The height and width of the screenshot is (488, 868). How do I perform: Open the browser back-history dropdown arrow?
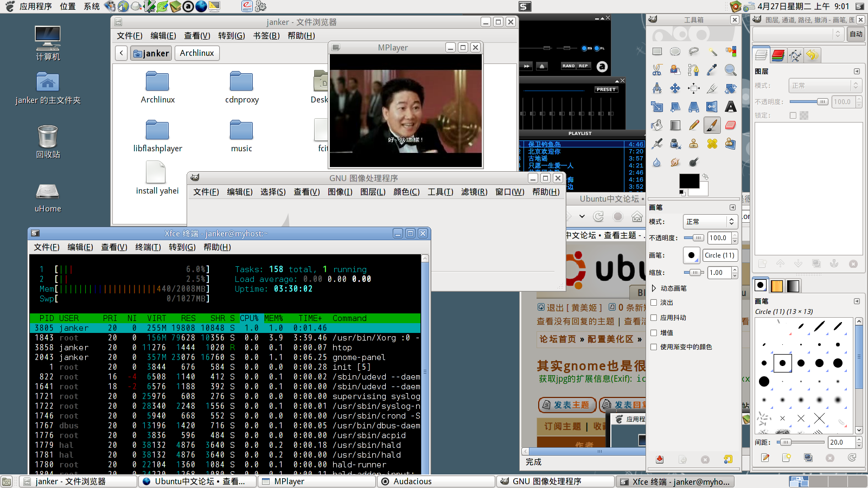(x=582, y=216)
